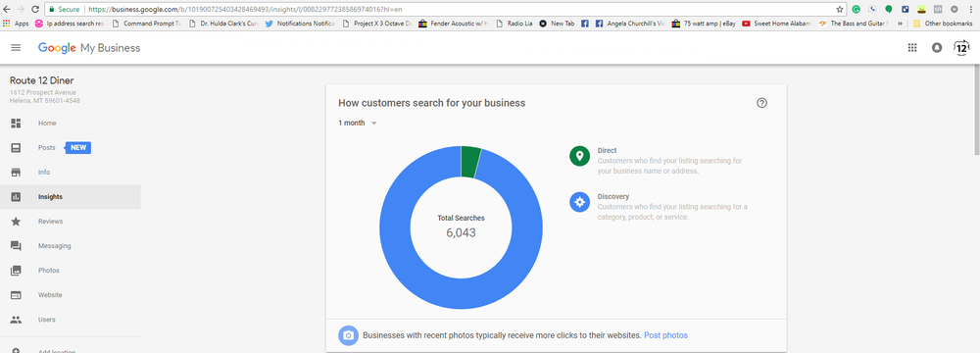Screen dimensions: 980x353
Task: Go to Home in the sidebar
Action: click(x=70, y=124)
